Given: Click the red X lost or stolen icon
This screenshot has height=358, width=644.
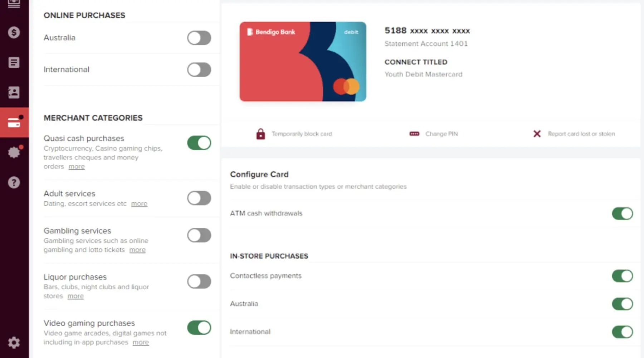Looking at the screenshot, I should tap(537, 134).
